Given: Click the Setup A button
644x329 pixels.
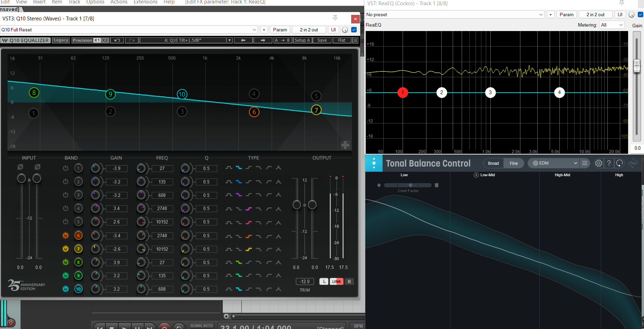Looking at the screenshot, I should (x=302, y=40).
